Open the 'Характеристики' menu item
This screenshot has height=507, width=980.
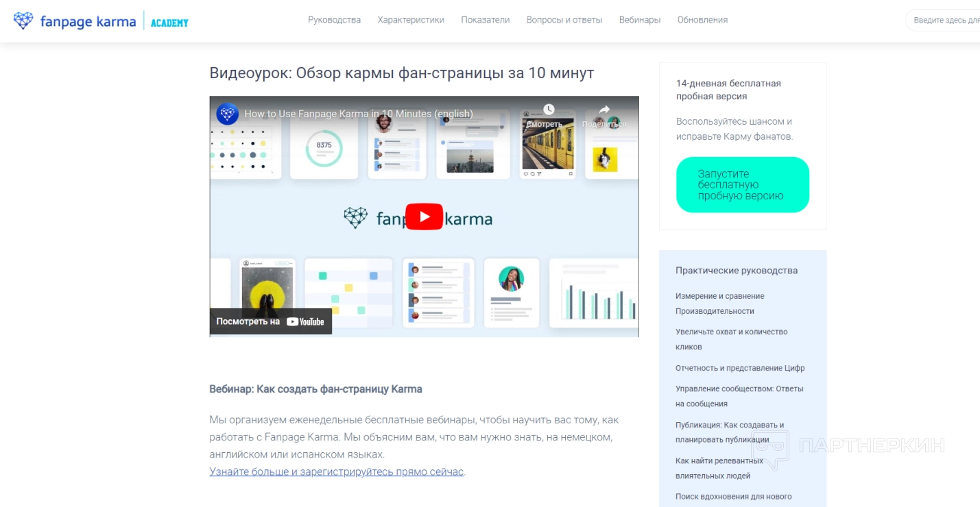tap(411, 20)
